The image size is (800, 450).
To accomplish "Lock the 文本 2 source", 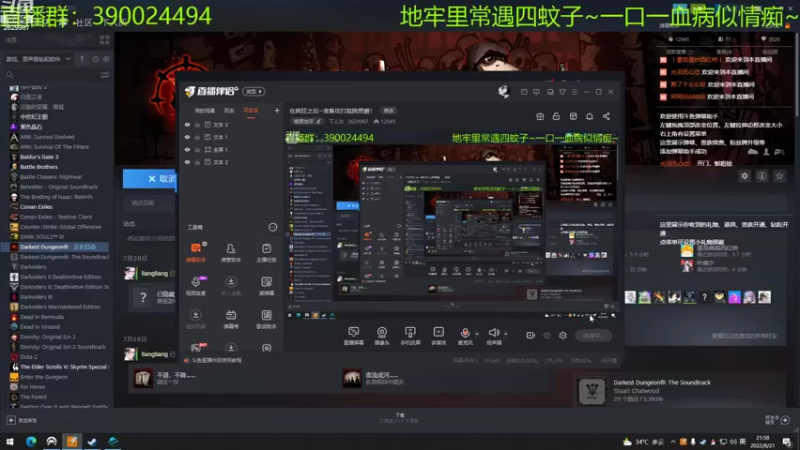I will [x=197, y=162].
